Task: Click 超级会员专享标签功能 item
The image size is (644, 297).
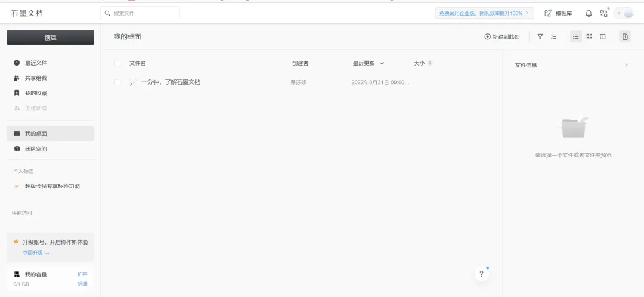Action: pyautogui.click(x=50, y=186)
